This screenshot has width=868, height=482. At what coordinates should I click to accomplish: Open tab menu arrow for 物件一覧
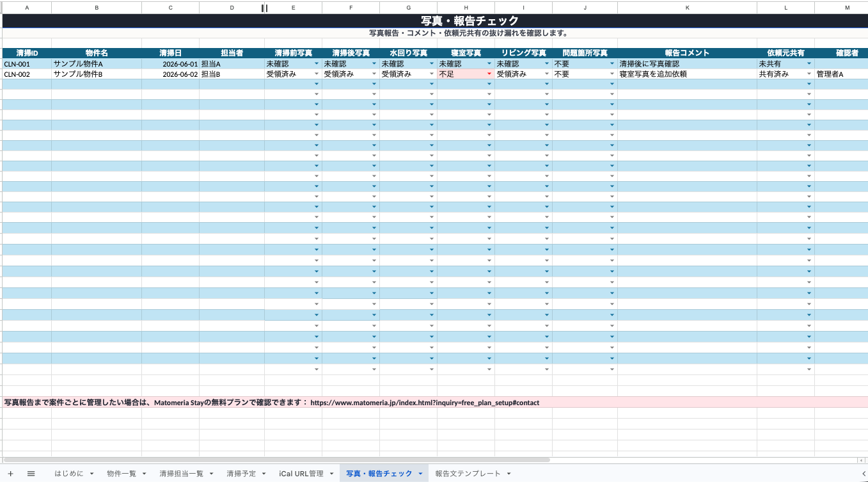click(145, 474)
